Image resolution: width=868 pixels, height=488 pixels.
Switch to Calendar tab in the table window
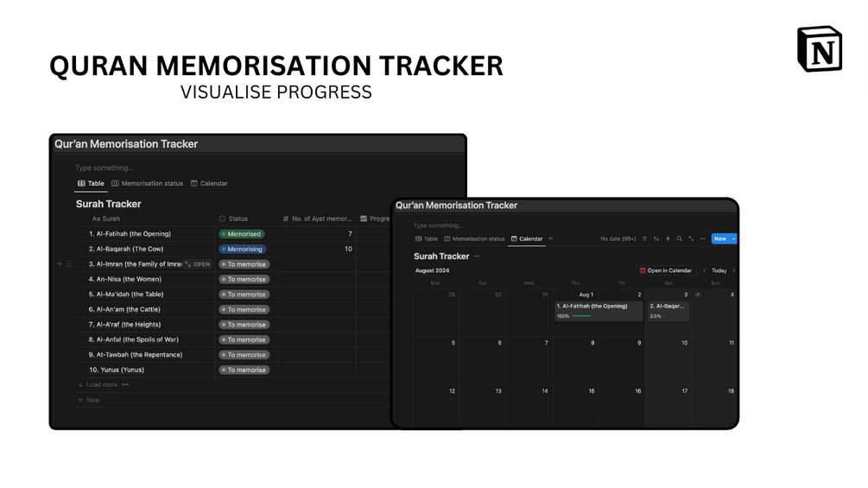click(209, 184)
